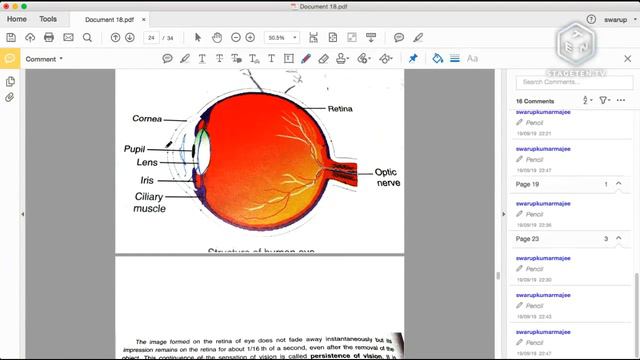Switch to the Tools tab
Image resolution: width=640 pixels, height=360 pixels.
[x=48, y=19]
